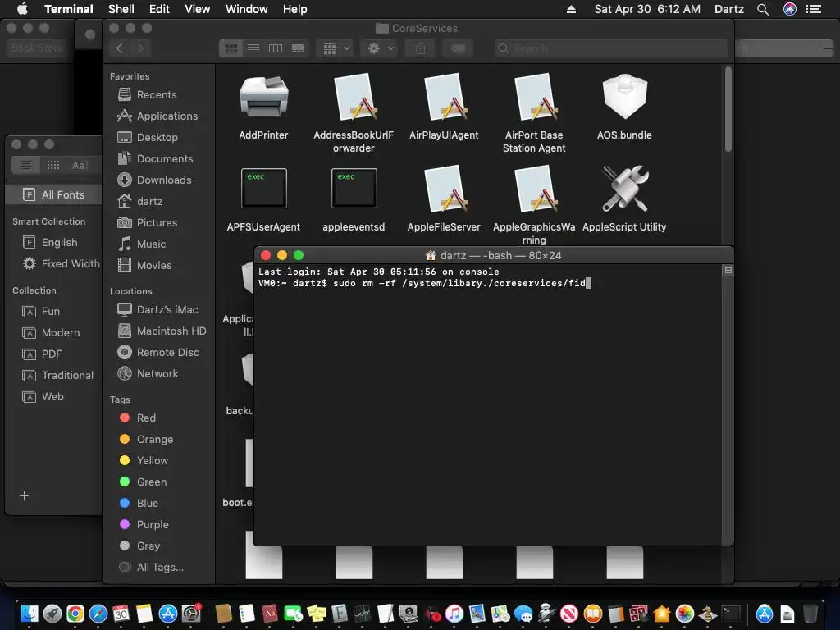Viewport: 840px width, 630px height.
Task: Open Downloads folder in sidebar
Action: pyautogui.click(x=154, y=180)
